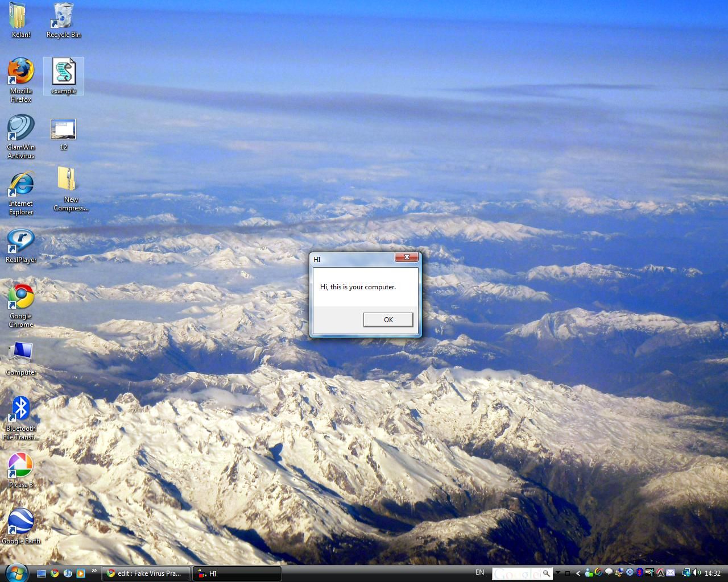
Task: Click the system clock showing 14:32
Action: coord(713,573)
